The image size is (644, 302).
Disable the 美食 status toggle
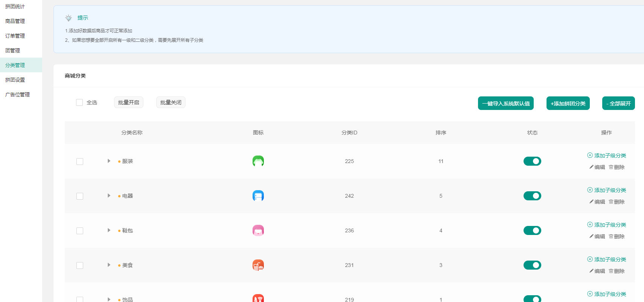pyautogui.click(x=532, y=265)
